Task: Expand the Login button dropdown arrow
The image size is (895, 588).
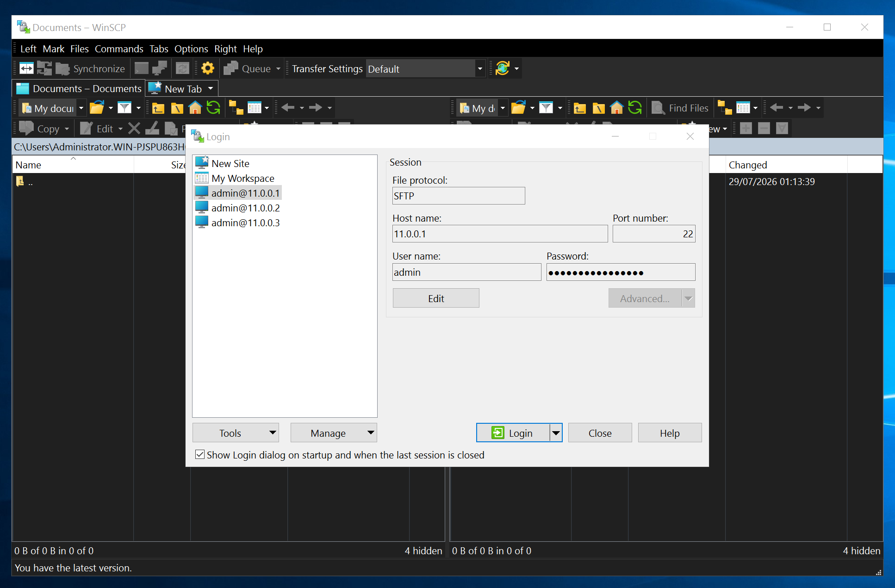Action: [556, 433]
